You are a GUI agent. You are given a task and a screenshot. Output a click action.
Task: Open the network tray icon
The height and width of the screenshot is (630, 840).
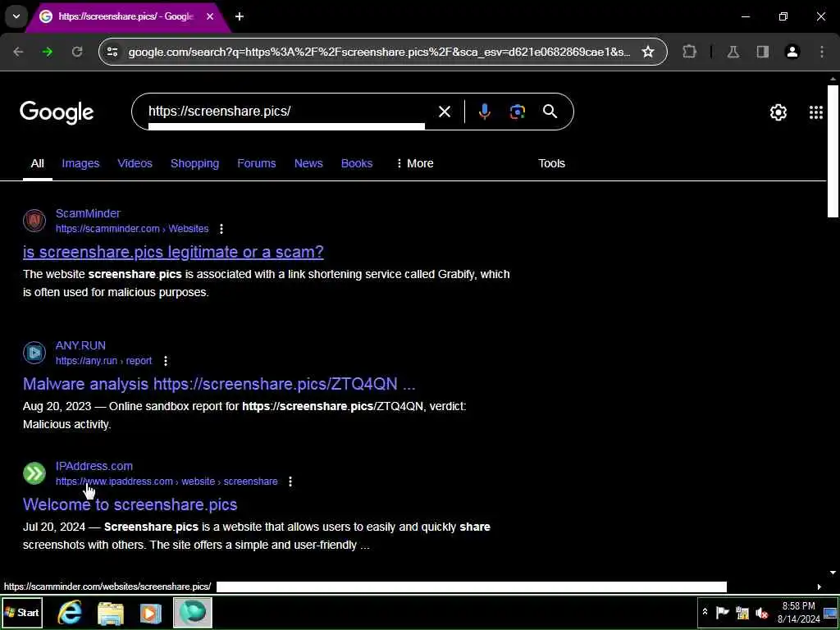coord(742,612)
